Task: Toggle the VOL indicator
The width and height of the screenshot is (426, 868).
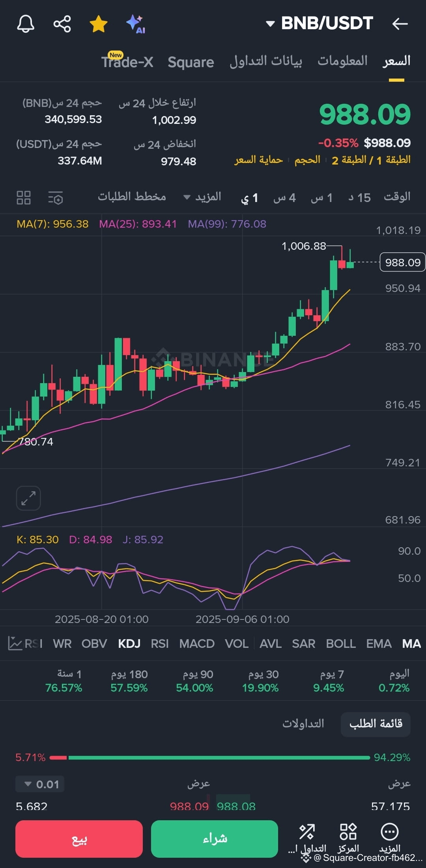Action: tap(237, 644)
